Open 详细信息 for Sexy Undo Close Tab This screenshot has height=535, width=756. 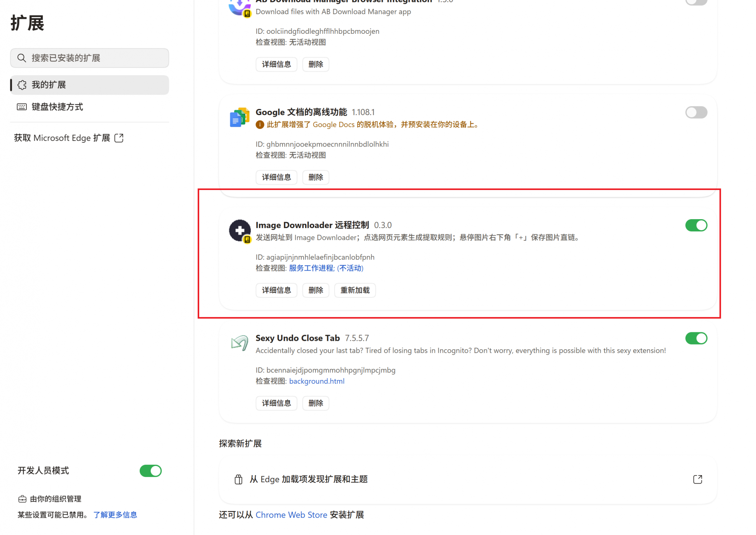(x=276, y=403)
